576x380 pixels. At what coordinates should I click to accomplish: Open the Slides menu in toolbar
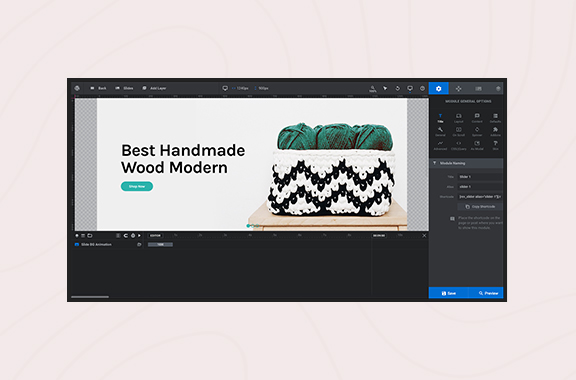[x=124, y=88]
